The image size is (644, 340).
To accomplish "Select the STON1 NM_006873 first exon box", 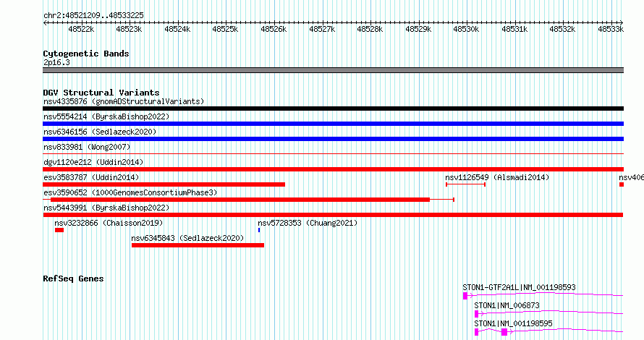I will coord(476,314).
